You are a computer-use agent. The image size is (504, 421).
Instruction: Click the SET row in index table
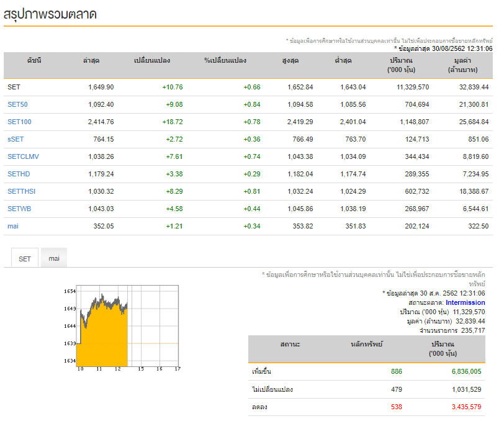point(248,87)
